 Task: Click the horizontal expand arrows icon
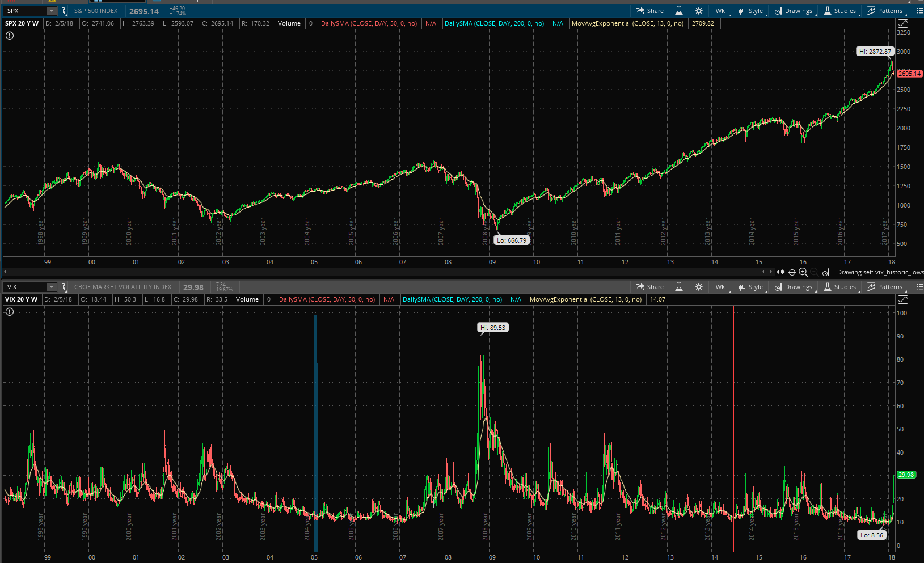click(781, 272)
